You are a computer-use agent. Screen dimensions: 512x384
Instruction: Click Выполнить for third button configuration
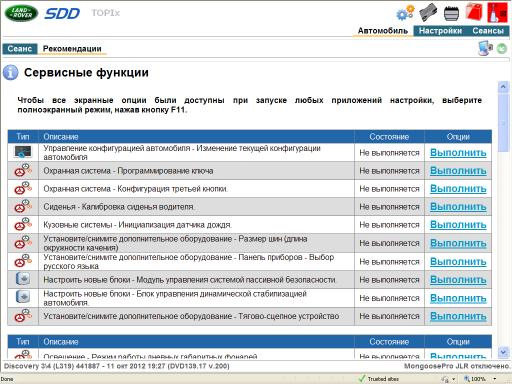point(458,189)
